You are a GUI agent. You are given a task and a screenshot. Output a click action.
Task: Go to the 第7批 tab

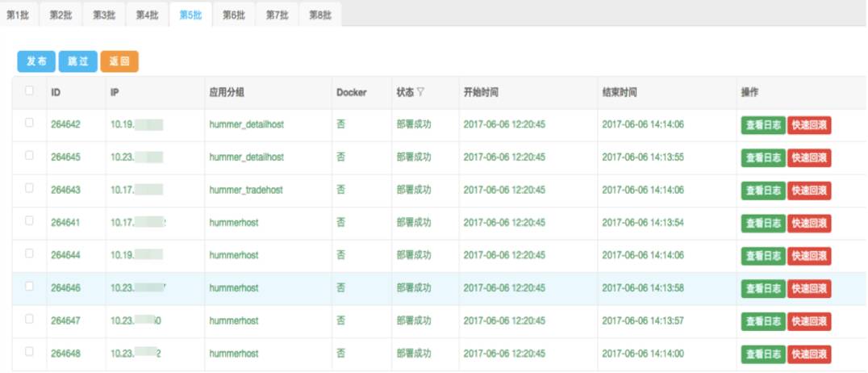click(277, 15)
